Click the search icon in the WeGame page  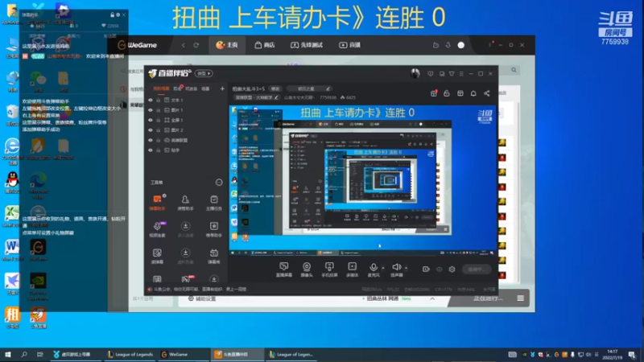pos(514,70)
